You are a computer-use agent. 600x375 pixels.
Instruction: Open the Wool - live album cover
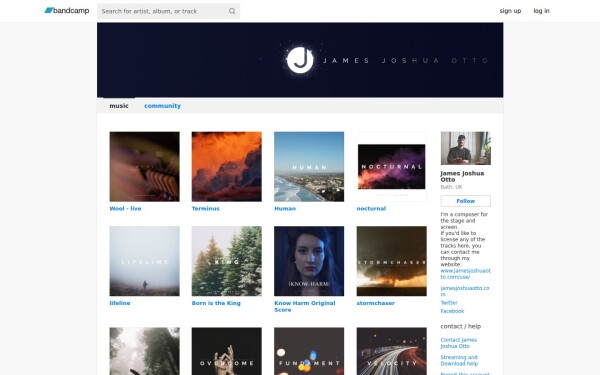[144, 166]
